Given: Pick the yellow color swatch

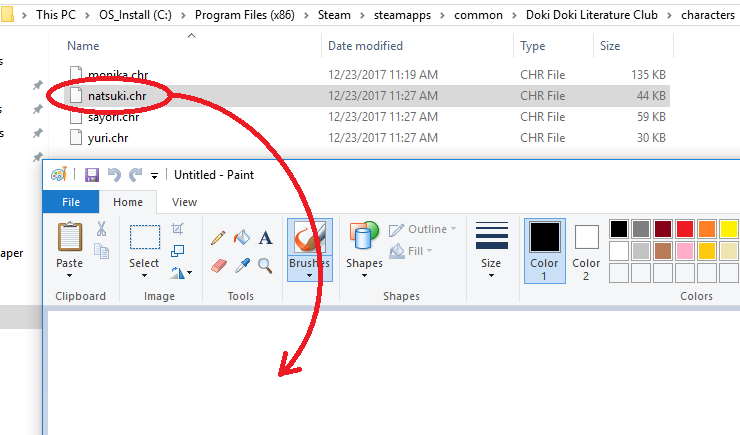Looking at the screenshot, I should point(729,229).
